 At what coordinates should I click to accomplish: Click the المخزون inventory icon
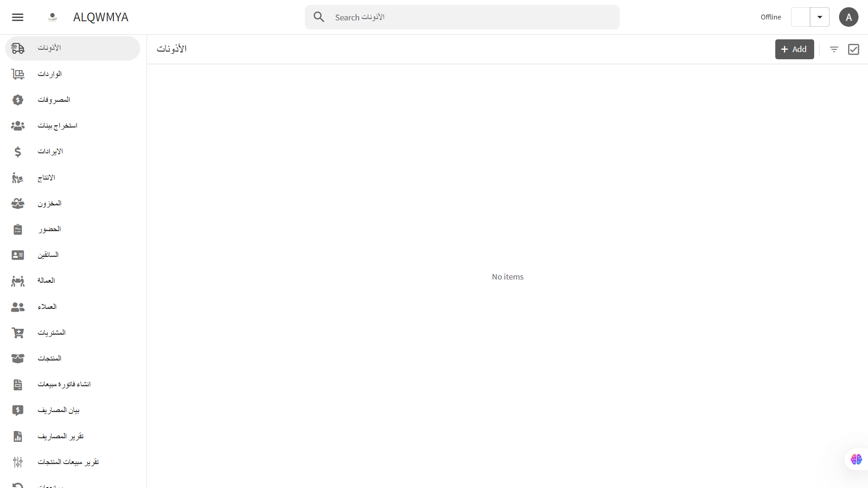click(18, 204)
